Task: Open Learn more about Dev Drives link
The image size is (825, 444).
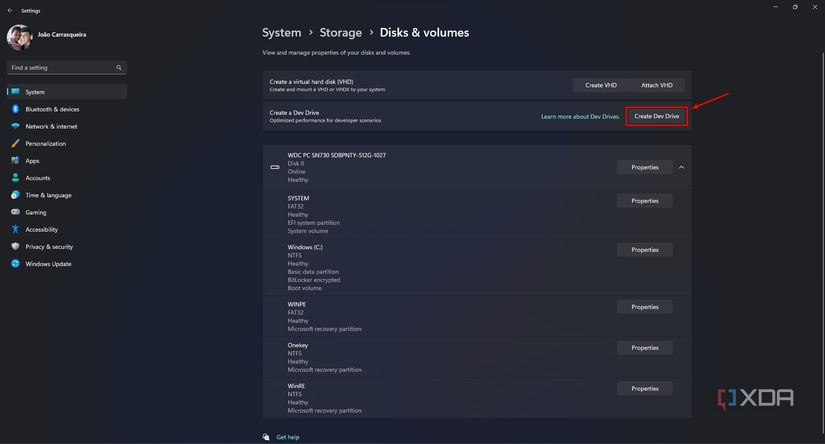Action: (580, 116)
